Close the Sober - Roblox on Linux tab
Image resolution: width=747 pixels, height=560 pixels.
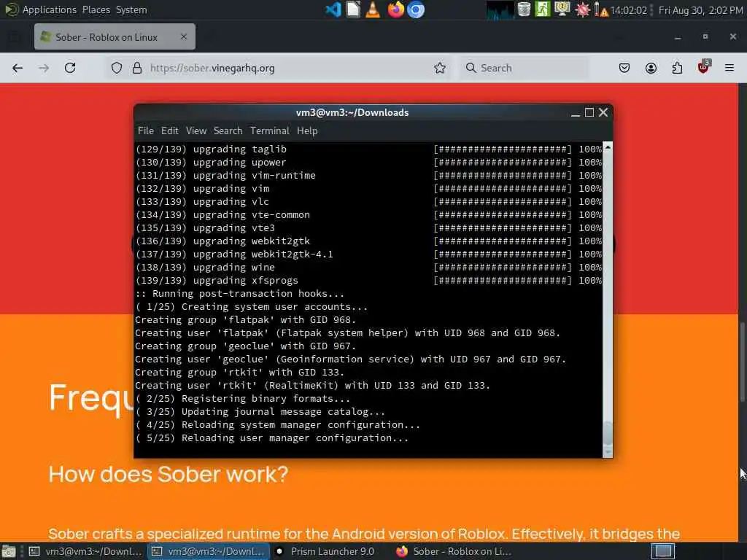184,36
